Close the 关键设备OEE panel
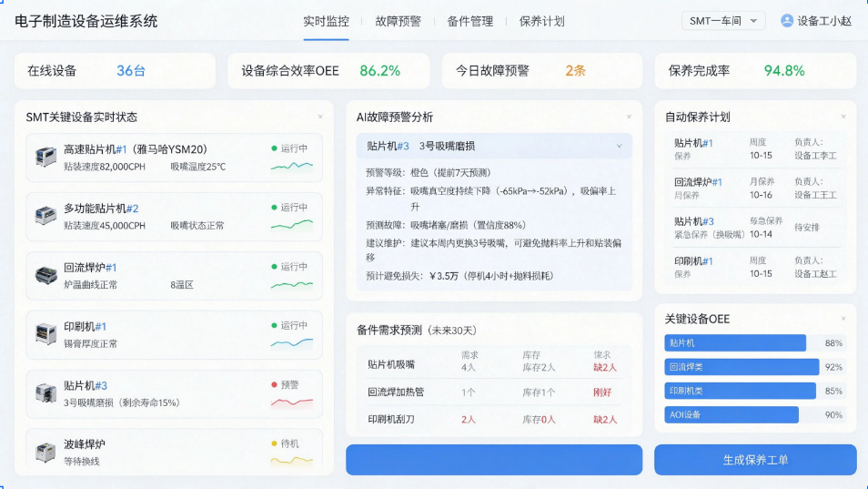 843,319
